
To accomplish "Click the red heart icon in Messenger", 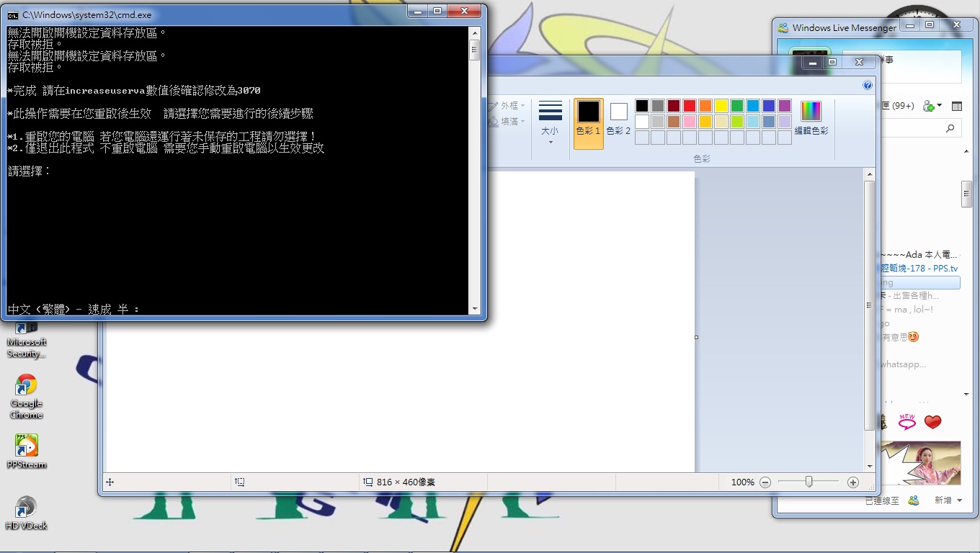I will pos(932,422).
